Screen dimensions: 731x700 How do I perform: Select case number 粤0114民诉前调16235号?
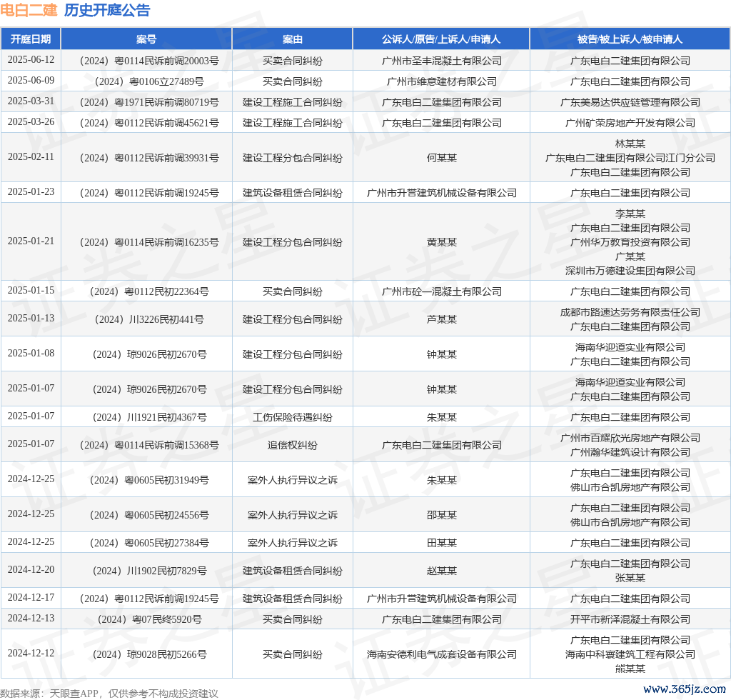coord(149,243)
